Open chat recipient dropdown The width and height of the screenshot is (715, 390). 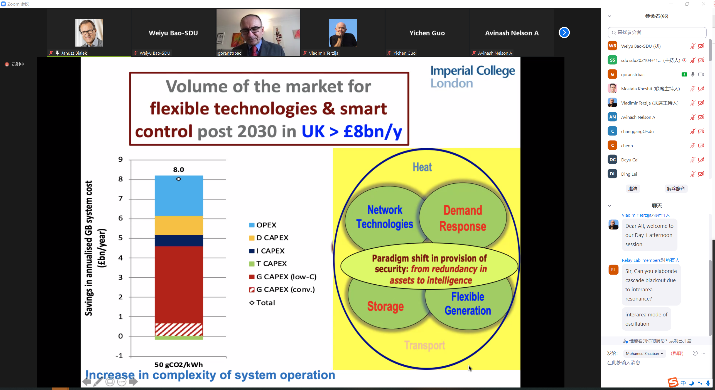[x=644, y=354]
